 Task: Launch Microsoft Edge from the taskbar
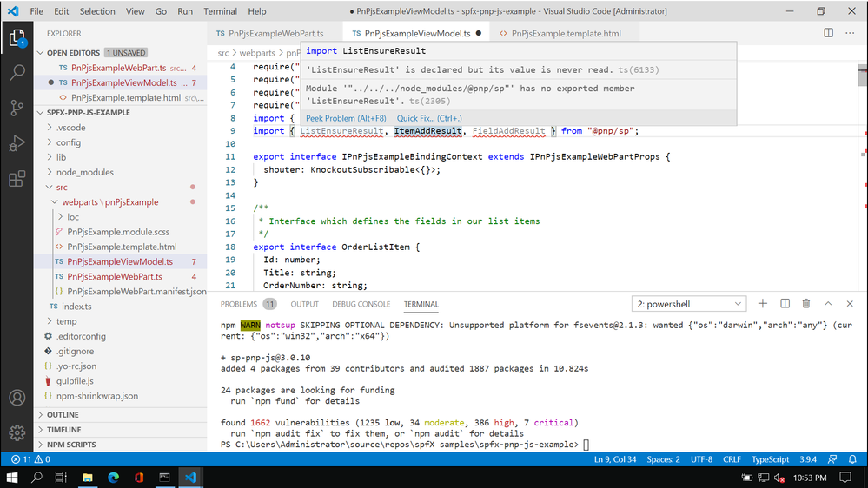coord(114,477)
